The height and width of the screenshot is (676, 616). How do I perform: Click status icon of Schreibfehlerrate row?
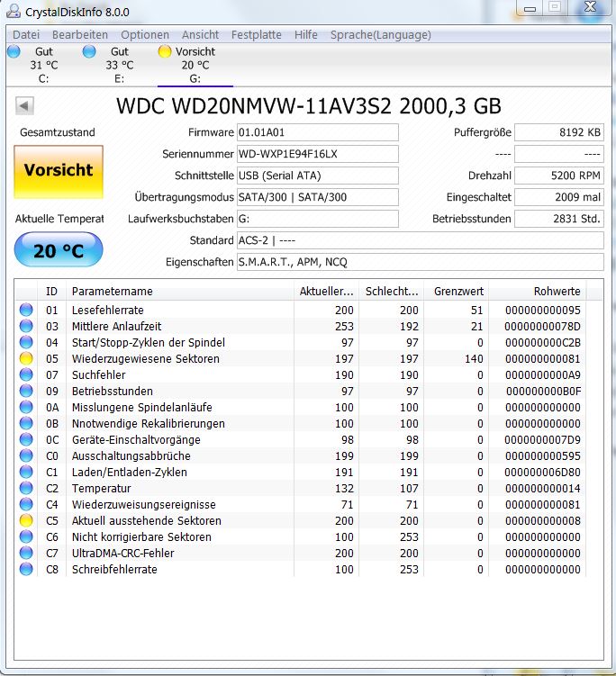(x=26, y=569)
